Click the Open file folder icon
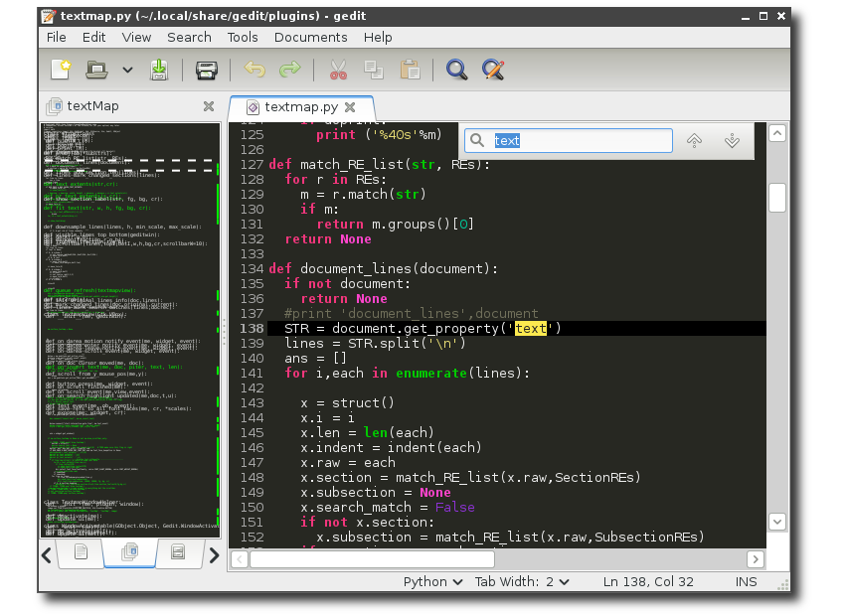The image size is (845, 616). pyautogui.click(x=96, y=70)
